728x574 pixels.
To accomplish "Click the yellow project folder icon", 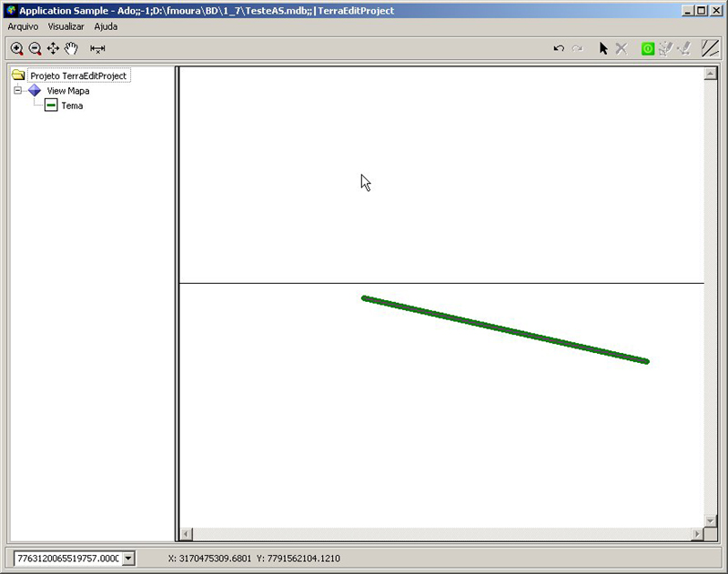I will 18,75.
